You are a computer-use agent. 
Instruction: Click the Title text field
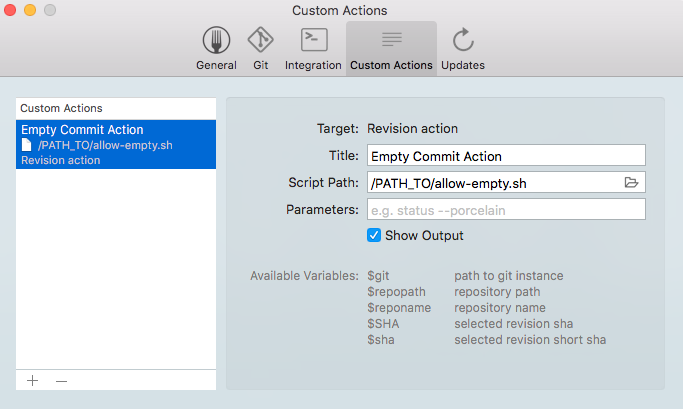coord(506,155)
